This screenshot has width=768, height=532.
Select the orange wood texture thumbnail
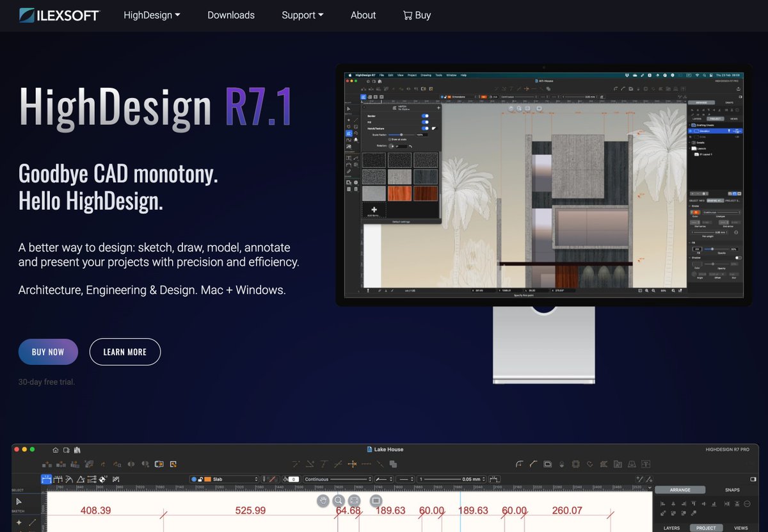point(400,193)
